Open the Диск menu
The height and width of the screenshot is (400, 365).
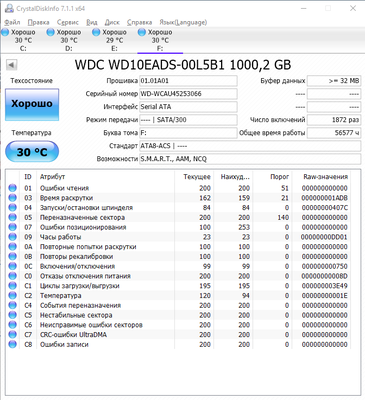112,22
